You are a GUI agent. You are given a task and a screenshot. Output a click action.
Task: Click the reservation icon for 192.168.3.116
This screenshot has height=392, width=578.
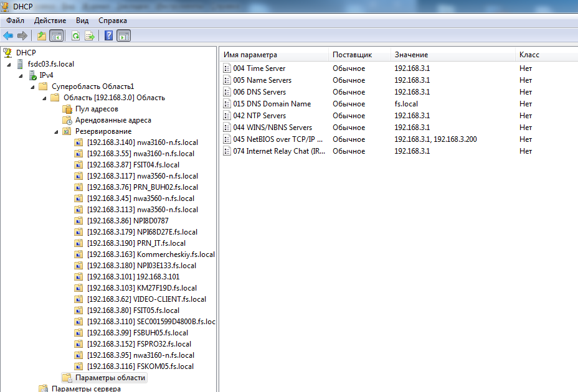tap(78, 366)
